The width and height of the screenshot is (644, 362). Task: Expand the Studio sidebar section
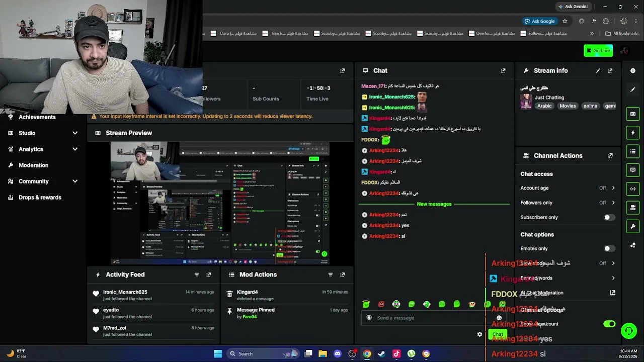tap(75, 133)
